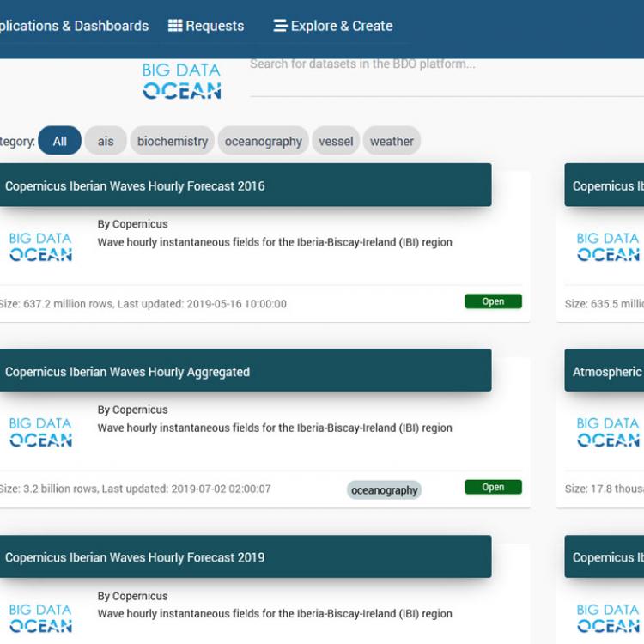Select the All category filter

[59, 141]
